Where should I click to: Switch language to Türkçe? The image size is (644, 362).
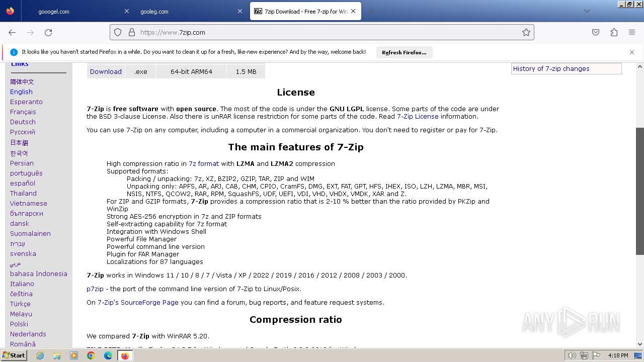click(x=20, y=304)
